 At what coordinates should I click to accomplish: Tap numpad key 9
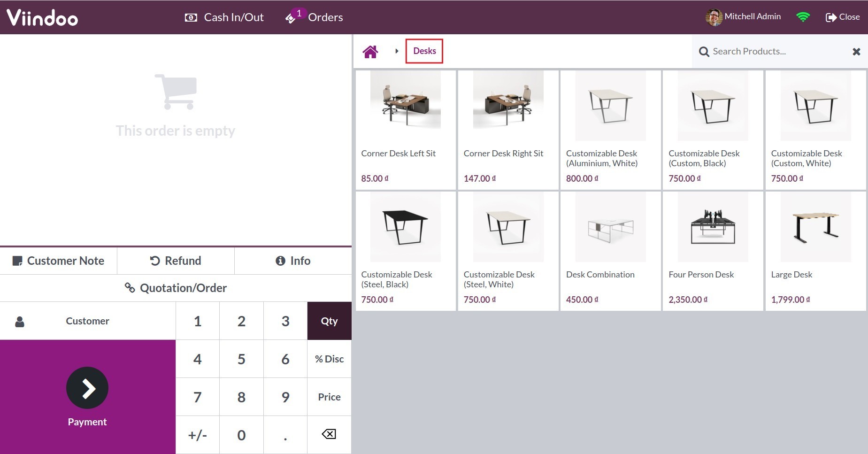point(285,397)
